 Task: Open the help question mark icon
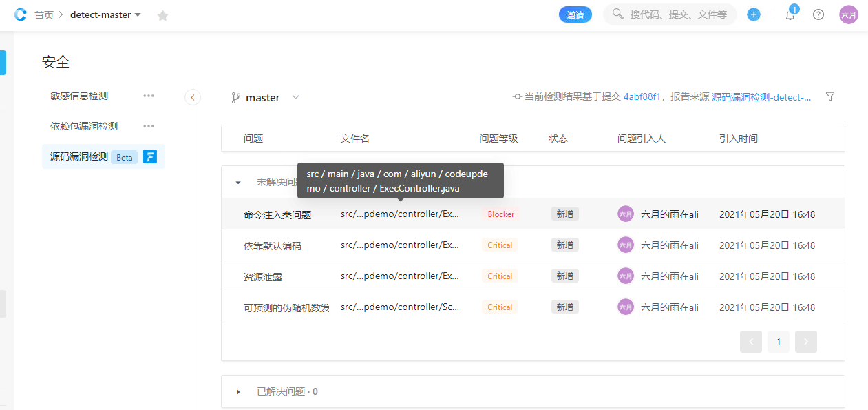click(818, 14)
